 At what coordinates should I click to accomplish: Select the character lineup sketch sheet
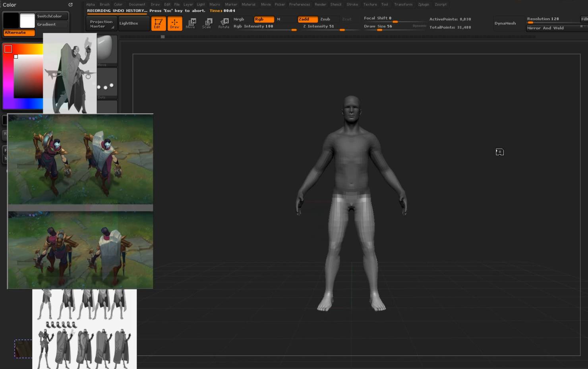point(85,329)
